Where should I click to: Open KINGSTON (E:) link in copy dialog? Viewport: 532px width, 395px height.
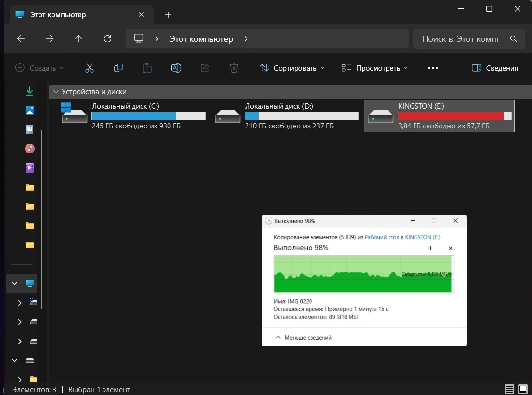pyautogui.click(x=422, y=237)
